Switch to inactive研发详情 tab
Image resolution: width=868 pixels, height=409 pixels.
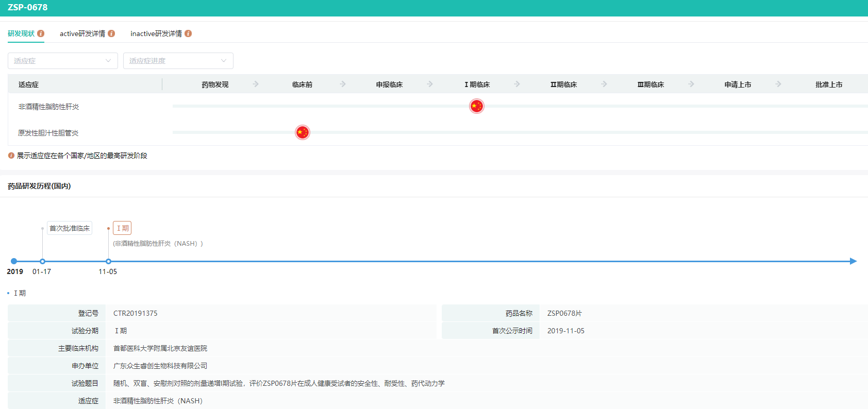pos(156,33)
